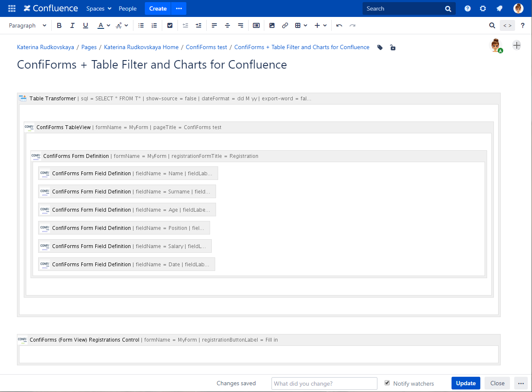Insert an image using the toolbar icon
This screenshot has height=392, width=532.
[x=272, y=25]
